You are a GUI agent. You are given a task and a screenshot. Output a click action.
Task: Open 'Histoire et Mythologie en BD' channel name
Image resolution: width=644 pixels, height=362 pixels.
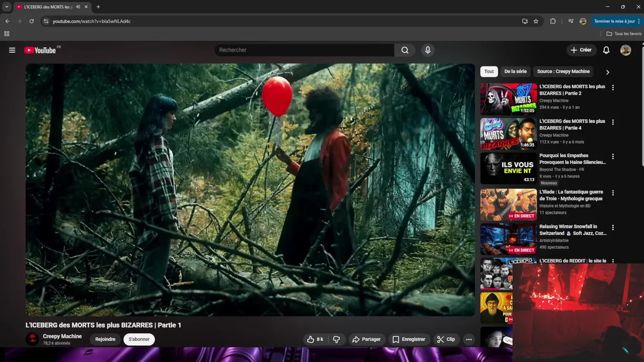(x=565, y=206)
